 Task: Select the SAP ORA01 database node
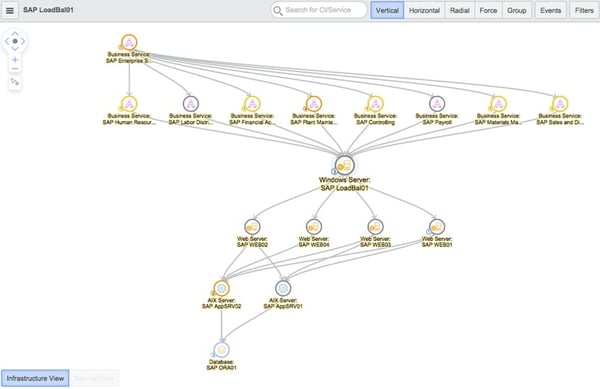[222, 350]
